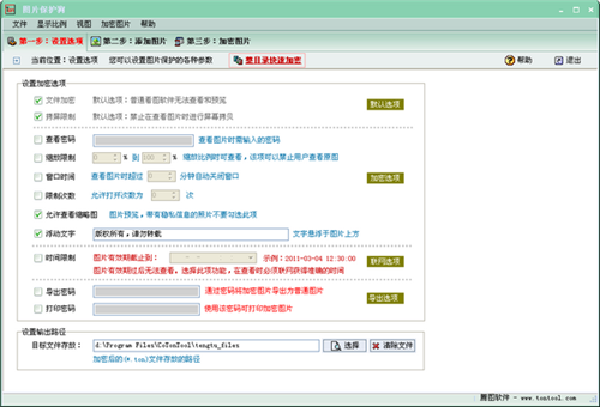Enable the 时间限制 time limit checkbox
Viewport: 600px width, 407px height.
coord(38,258)
